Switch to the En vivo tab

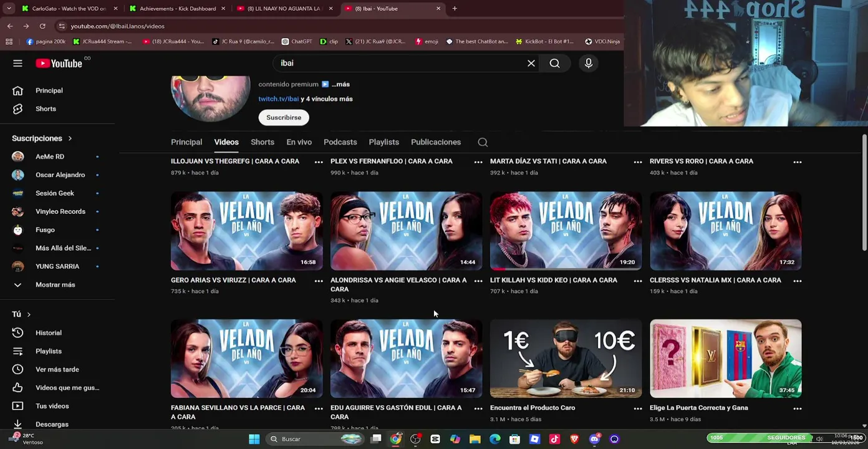point(299,142)
